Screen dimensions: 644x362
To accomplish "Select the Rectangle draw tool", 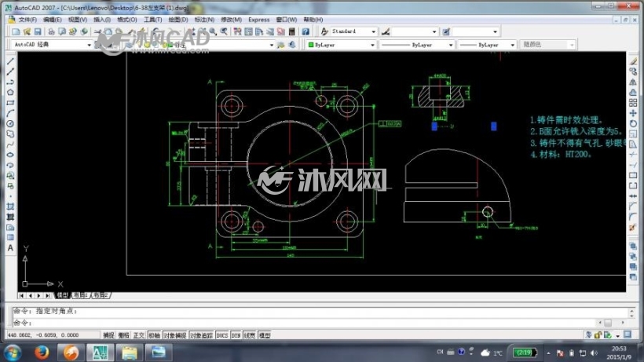I will tap(11, 103).
